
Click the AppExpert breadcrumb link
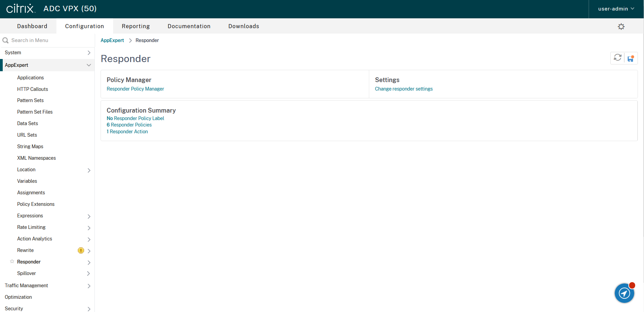pos(112,40)
